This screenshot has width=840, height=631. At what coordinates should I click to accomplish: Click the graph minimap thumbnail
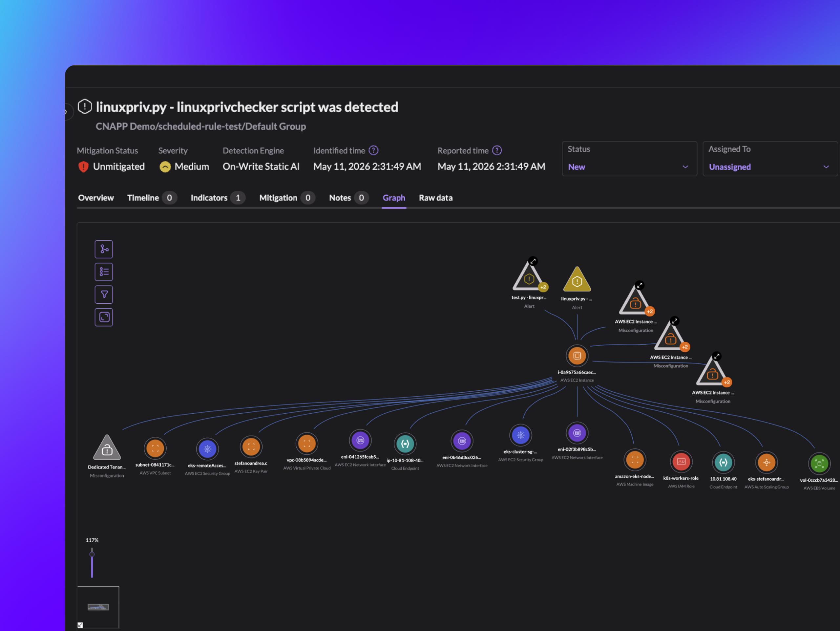tap(98, 607)
